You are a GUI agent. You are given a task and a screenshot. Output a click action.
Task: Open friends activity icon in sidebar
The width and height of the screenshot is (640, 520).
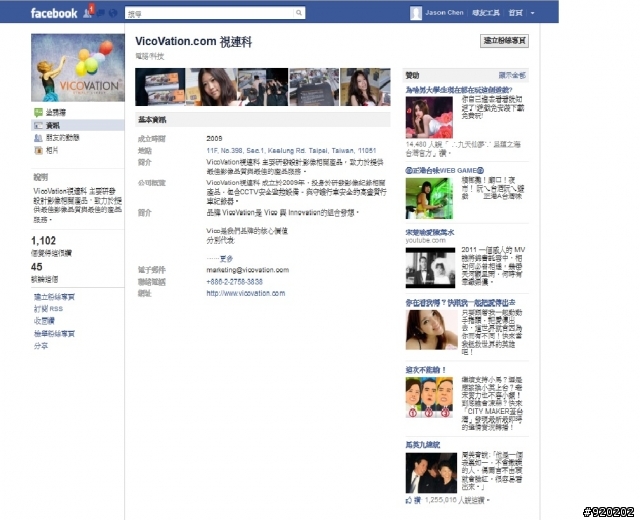tap(38, 138)
